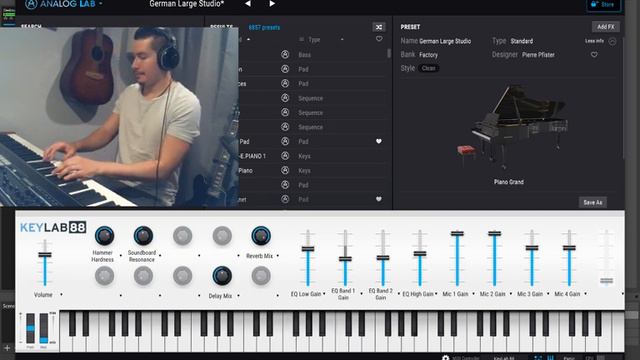Click the Piano Grand instrument image
Screen dimensions: 640x360
point(513,127)
